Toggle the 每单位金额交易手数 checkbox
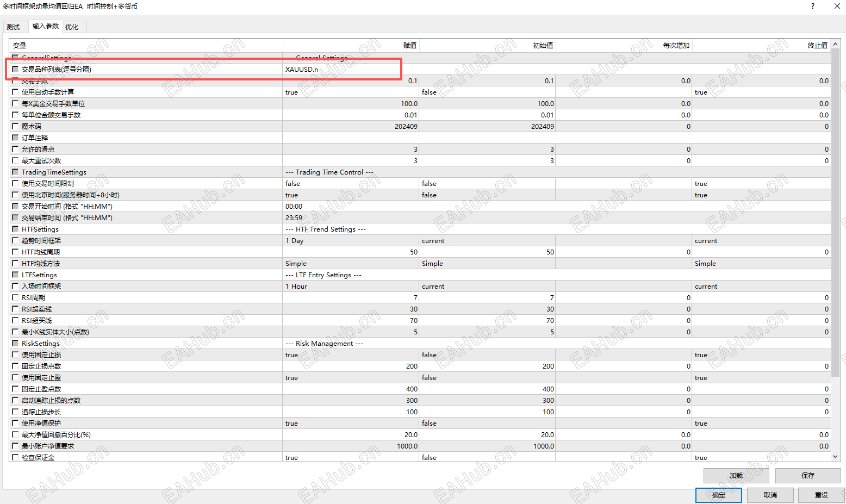The image size is (846, 504). [15, 115]
